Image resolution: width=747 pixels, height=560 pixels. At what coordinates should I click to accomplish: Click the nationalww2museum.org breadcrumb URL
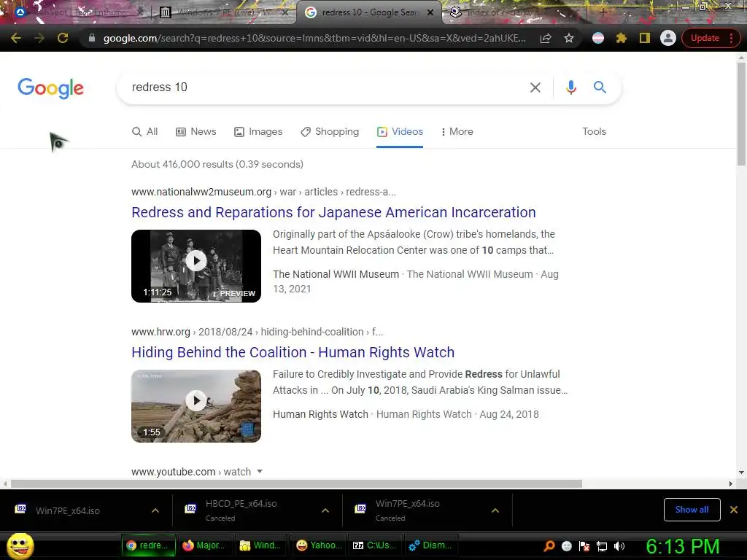263,192
